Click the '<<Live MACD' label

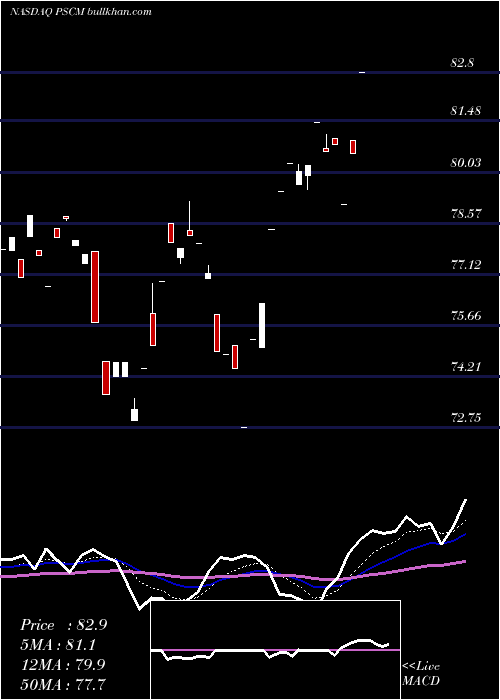click(421, 673)
